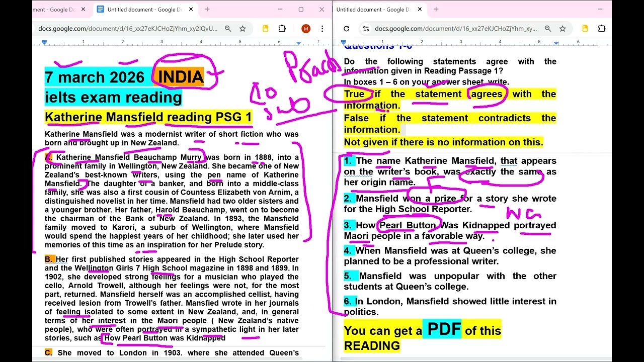Click the cyan highlighted 'PDF' word
Viewport: 644px width, 362px height.
[444, 329]
